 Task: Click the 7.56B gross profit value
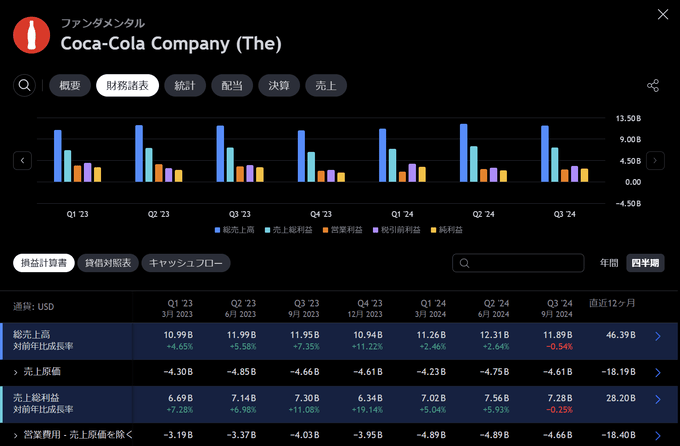tap(497, 398)
